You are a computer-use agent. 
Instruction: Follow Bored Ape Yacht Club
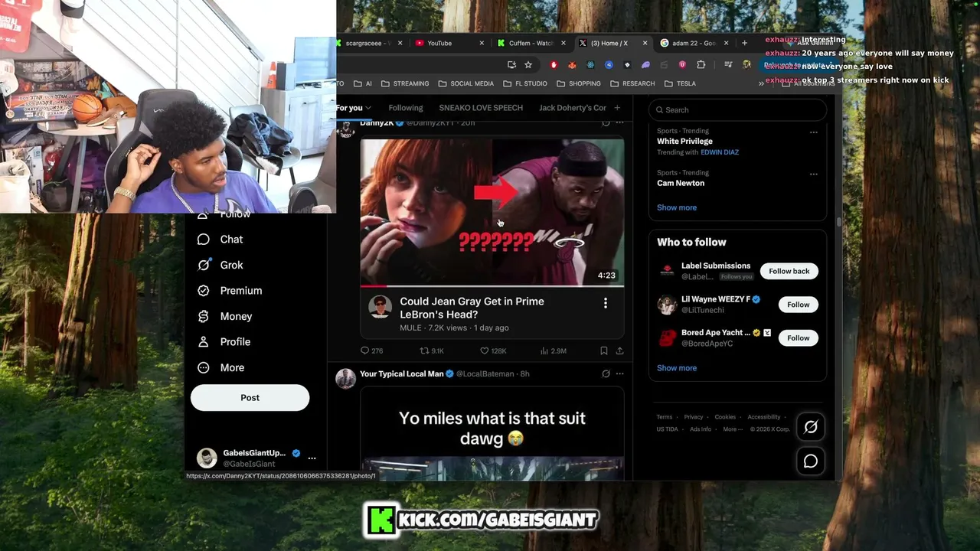pyautogui.click(x=798, y=337)
